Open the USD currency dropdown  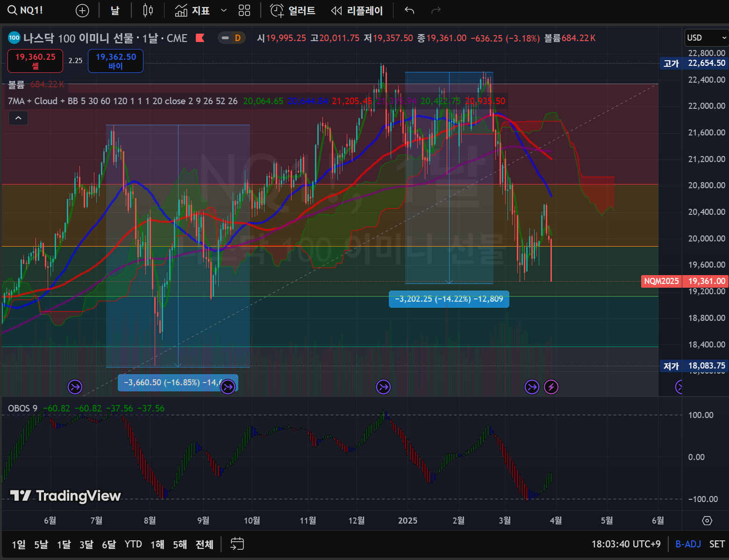(706, 38)
